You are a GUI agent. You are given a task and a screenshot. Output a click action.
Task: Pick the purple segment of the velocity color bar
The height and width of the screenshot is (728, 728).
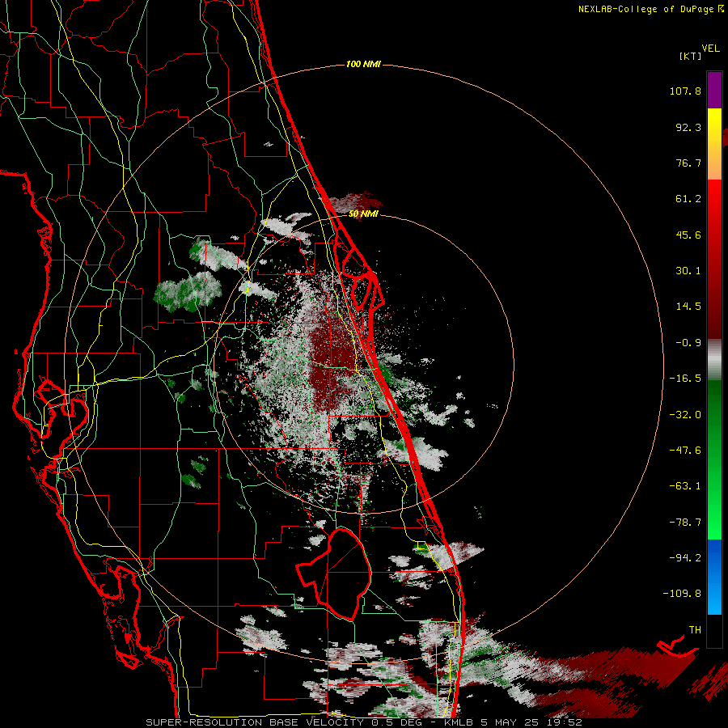[714, 90]
